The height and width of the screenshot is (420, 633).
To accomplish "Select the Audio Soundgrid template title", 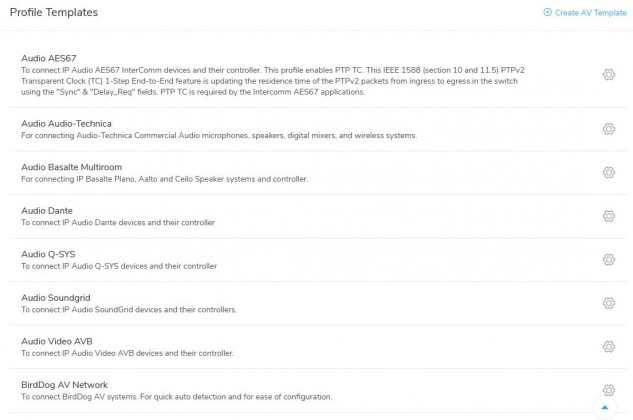I will pyautogui.click(x=56, y=298).
